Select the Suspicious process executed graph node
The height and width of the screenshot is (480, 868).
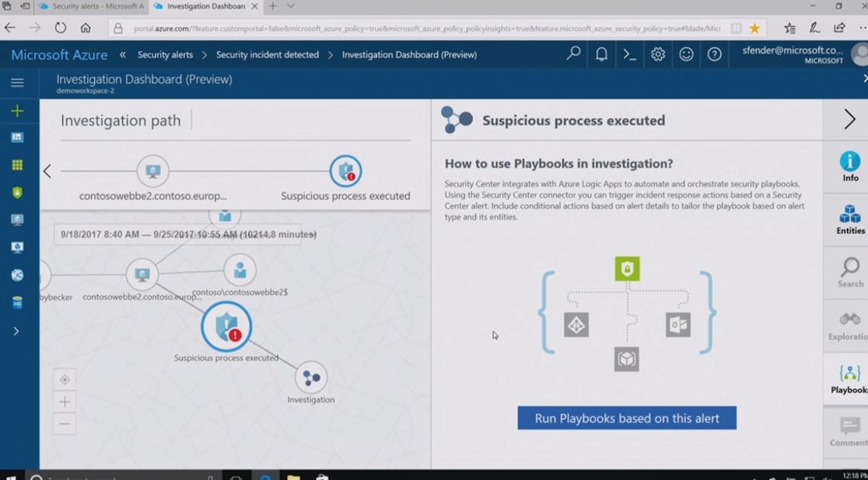click(226, 327)
